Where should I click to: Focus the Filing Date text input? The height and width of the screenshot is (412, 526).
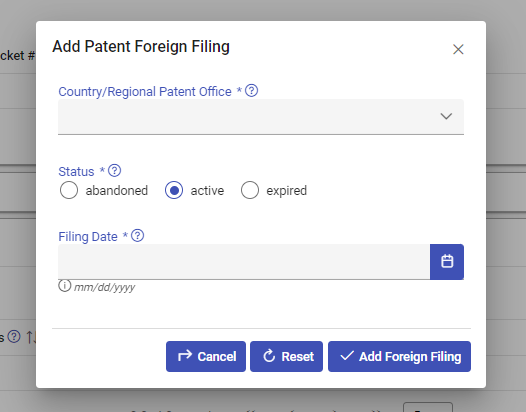244,262
